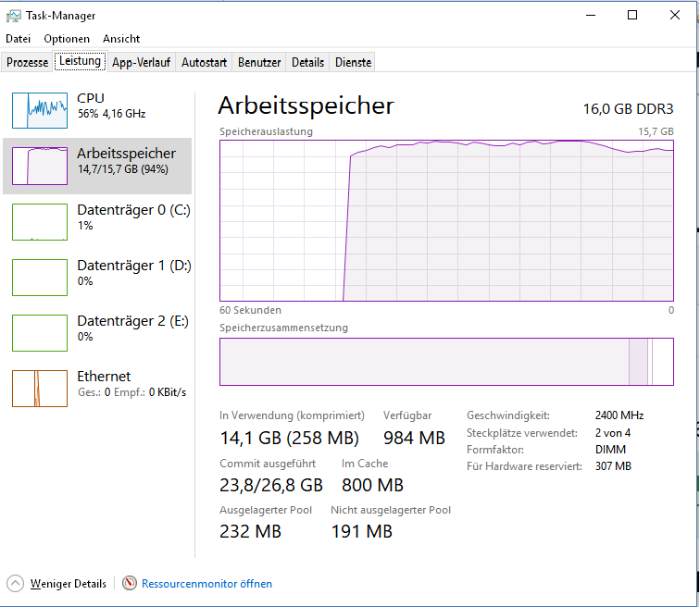Switch to the Details tab

point(307,62)
